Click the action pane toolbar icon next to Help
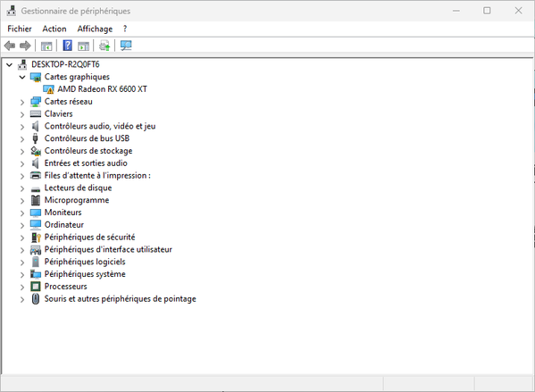The height and width of the screenshot is (392, 535). point(83,46)
